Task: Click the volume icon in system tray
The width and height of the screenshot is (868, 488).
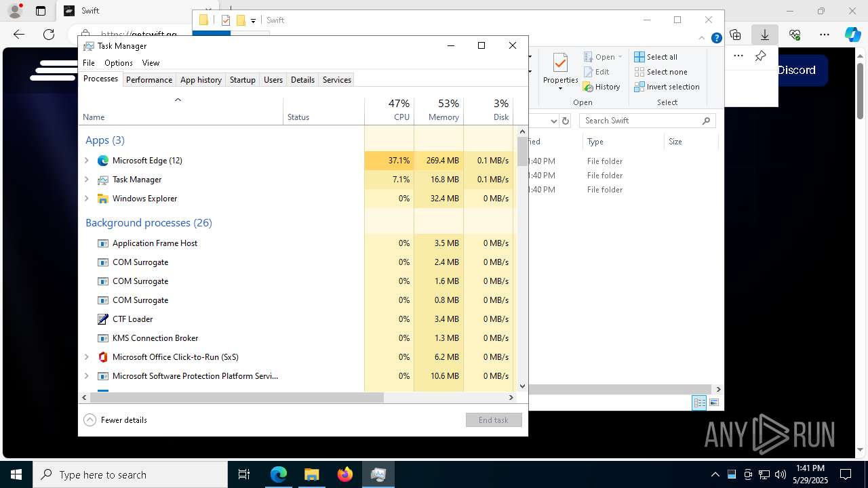Action: (x=780, y=474)
